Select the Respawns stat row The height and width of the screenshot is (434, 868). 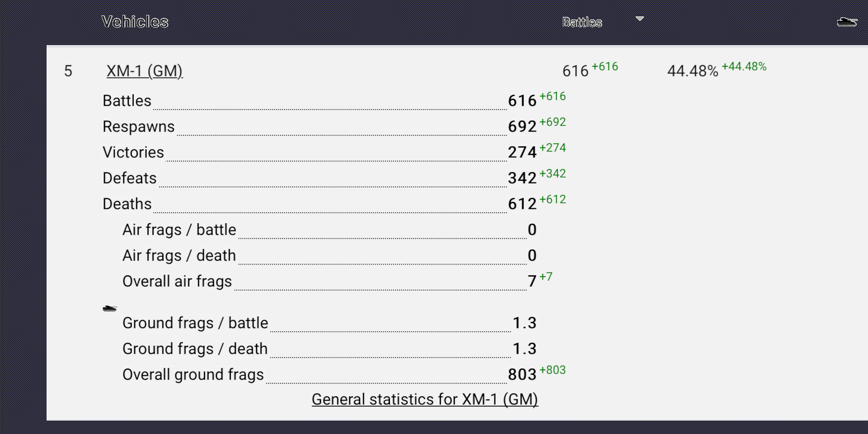(x=139, y=127)
